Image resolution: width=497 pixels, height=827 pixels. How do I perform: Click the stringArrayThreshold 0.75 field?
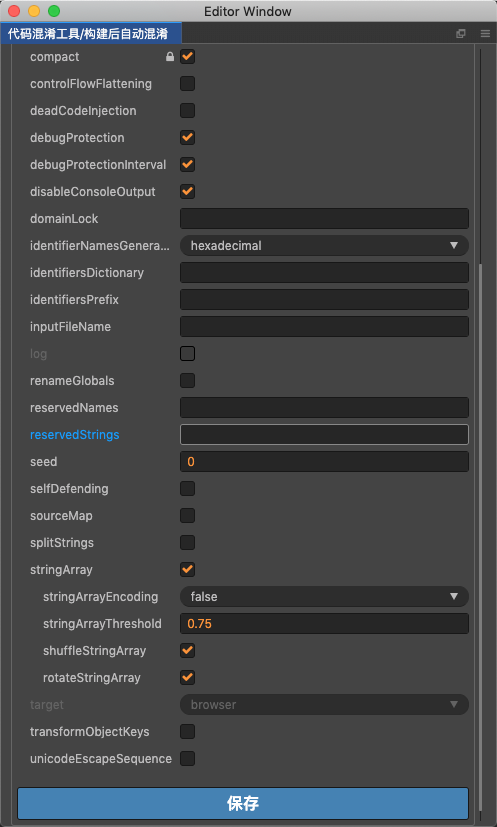(x=324, y=623)
